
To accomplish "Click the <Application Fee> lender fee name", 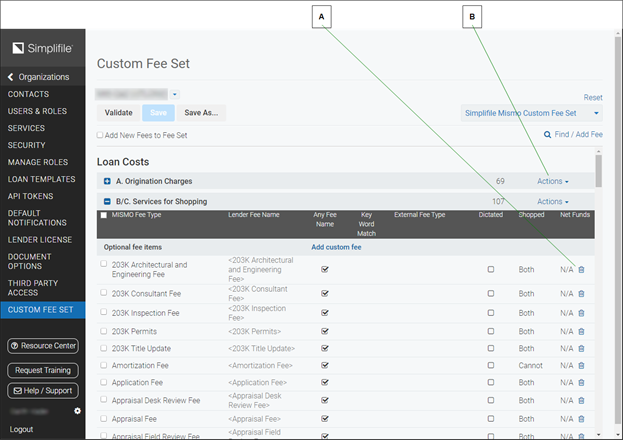I will (257, 383).
